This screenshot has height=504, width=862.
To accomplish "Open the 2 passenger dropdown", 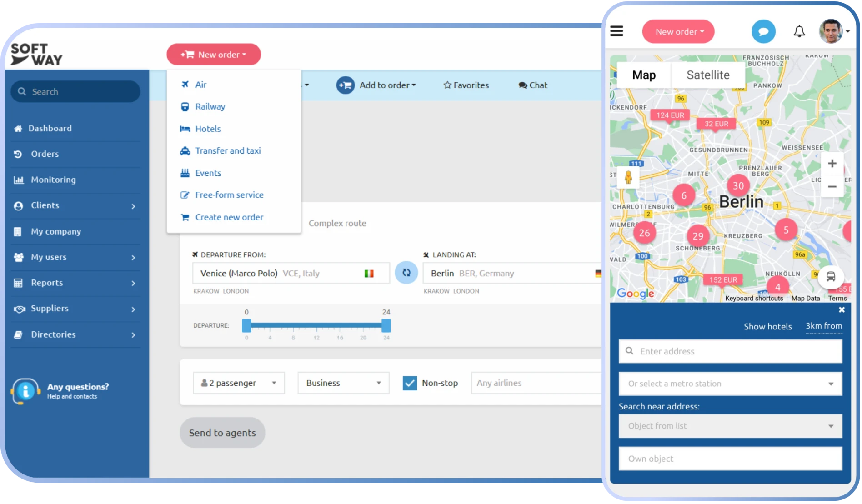I will coord(239,383).
